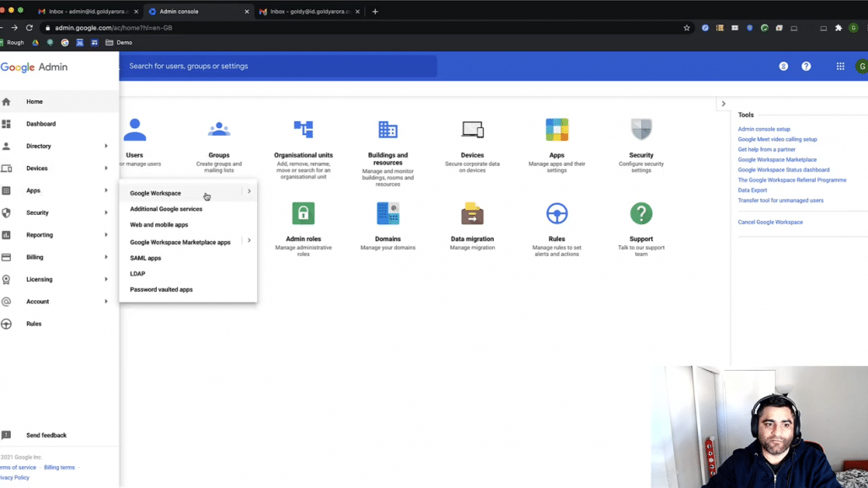Open the Security shield card icon
Viewport: 868px width, 488px height.
[x=641, y=130]
